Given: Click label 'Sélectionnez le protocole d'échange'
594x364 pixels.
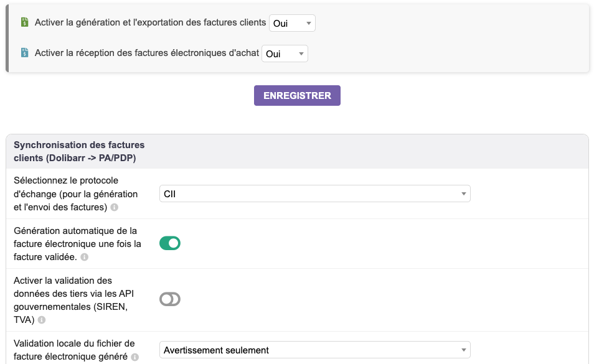Looking at the screenshot, I should pyautogui.click(x=76, y=194).
